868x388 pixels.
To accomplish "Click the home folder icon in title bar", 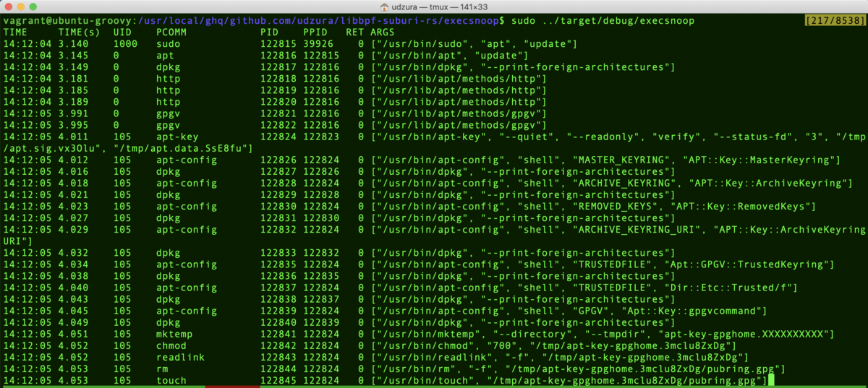I will (385, 6).
